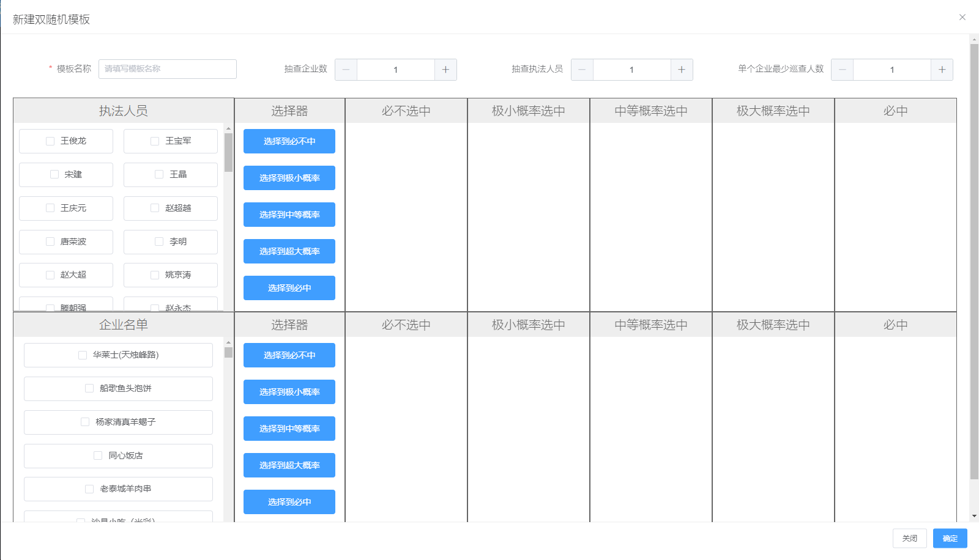Click the 关闭 button

909,538
